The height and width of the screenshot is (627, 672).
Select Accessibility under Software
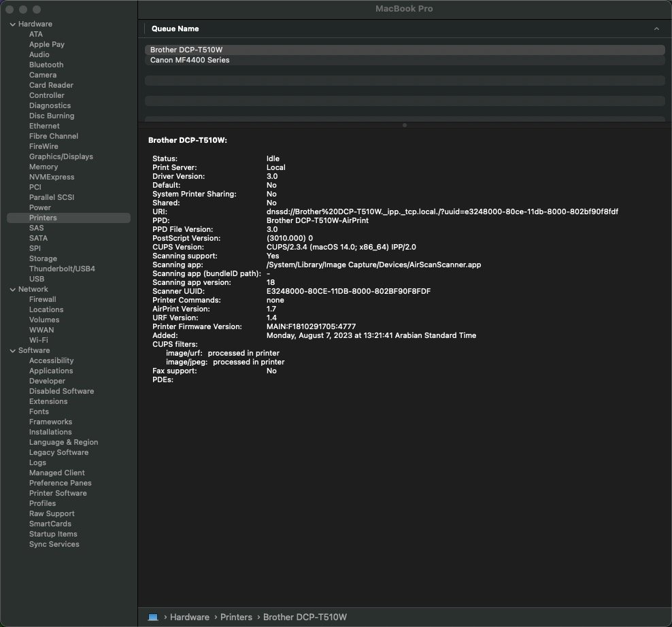point(52,361)
